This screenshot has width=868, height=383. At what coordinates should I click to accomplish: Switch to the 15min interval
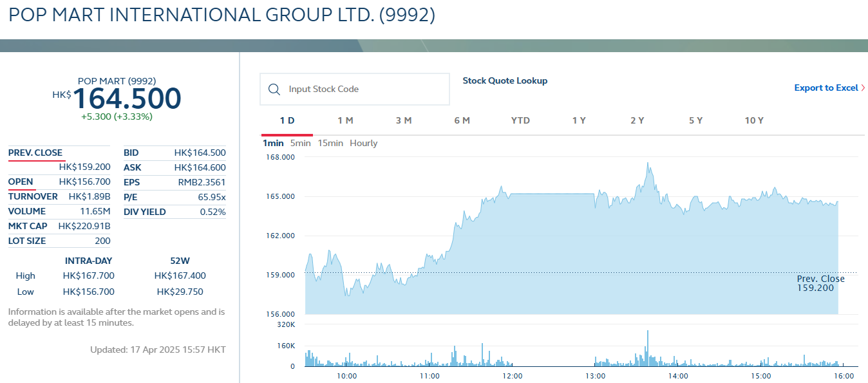pos(330,143)
